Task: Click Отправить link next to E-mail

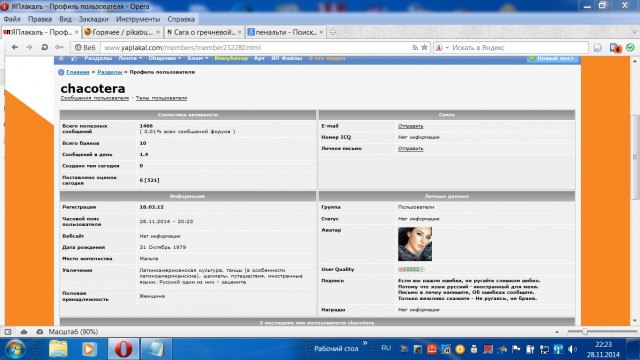Action: coord(411,126)
